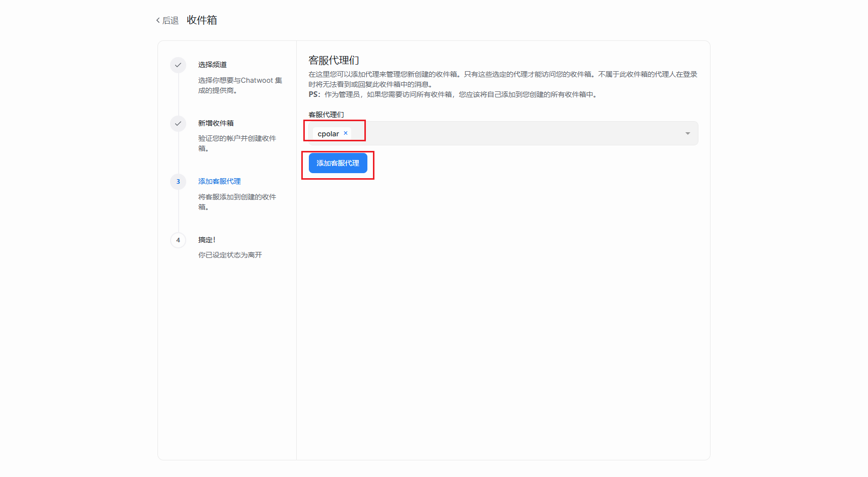Click the 你已设定状态为离开 step description
The height and width of the screenshot is (477, 868).
point(230,255)
